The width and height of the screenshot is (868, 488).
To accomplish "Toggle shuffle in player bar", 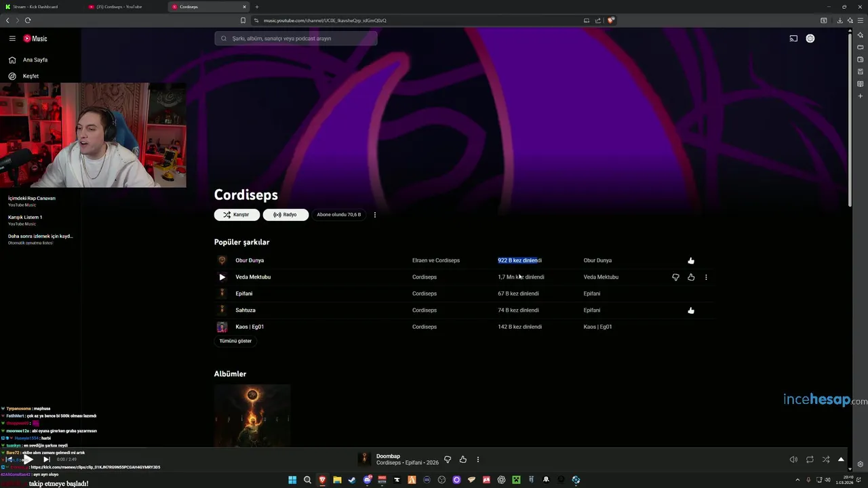I will point(826,460).
